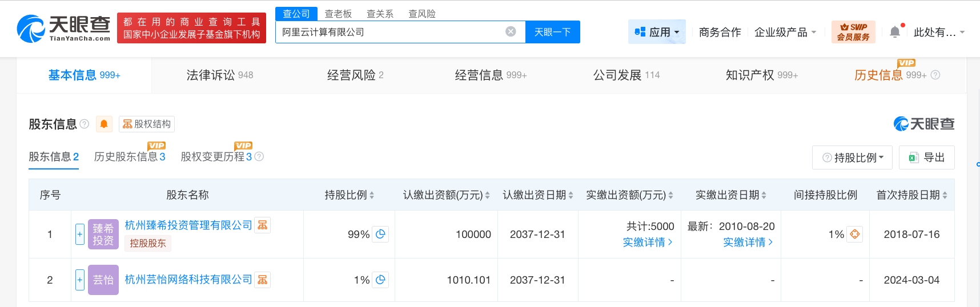Open pie chart icon beside 99% holding
Image resolution: width=980 pixels, height=307 pixels.
381,234
